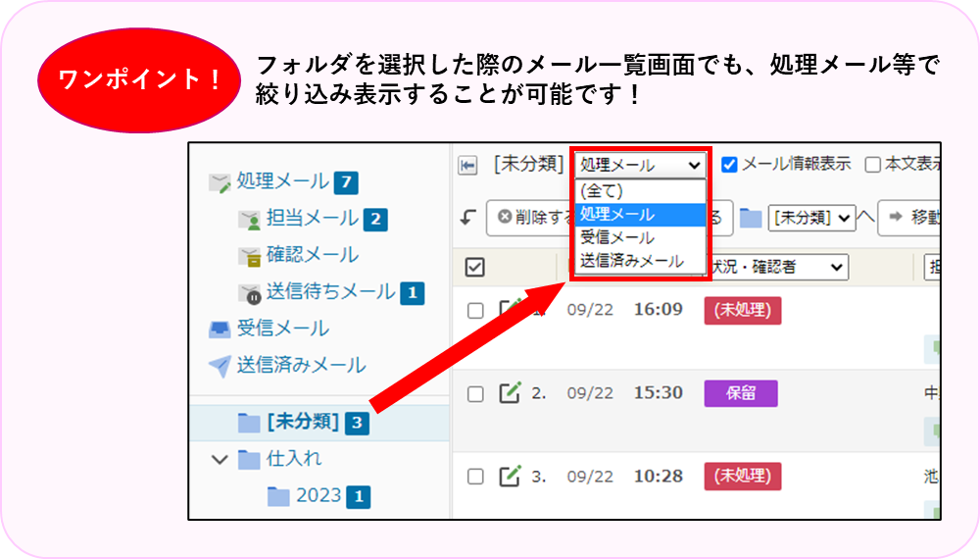
Task: Collapse sidebar with the panel toggle icon
Action: tap(468, 166)
